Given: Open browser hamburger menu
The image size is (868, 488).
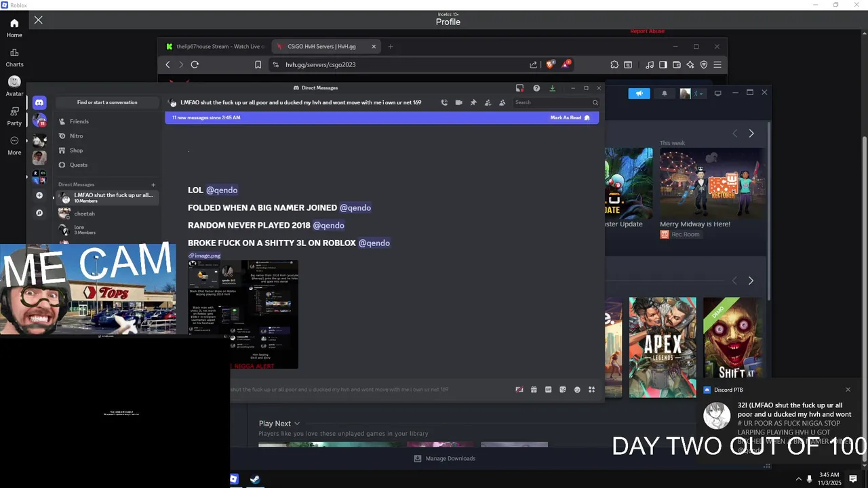Looking at the screenshot, I should [717, 64].
